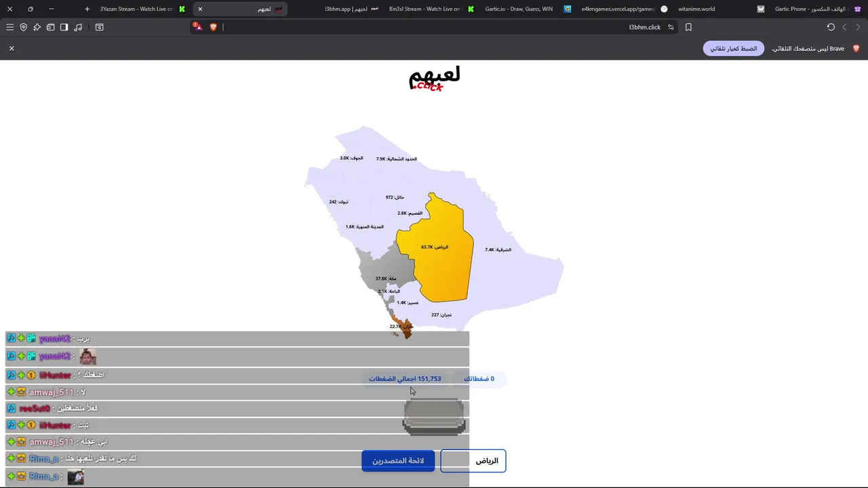The height and width of the screenshot is (488, 868).
Task: Click the amwaj_511 username saying لا
Action: tap(52, 392)
